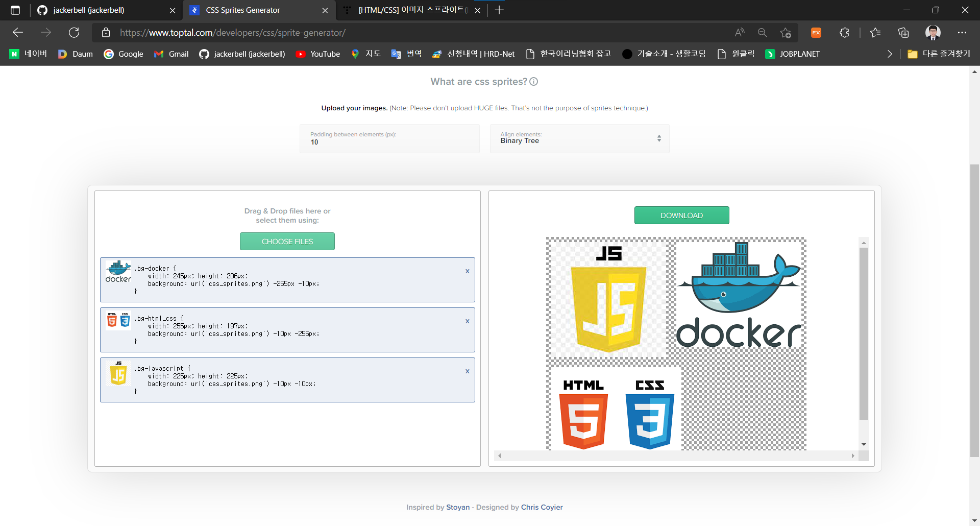
Task: Click the sprite preview scroll down arrow
Action: click(864, 444)
